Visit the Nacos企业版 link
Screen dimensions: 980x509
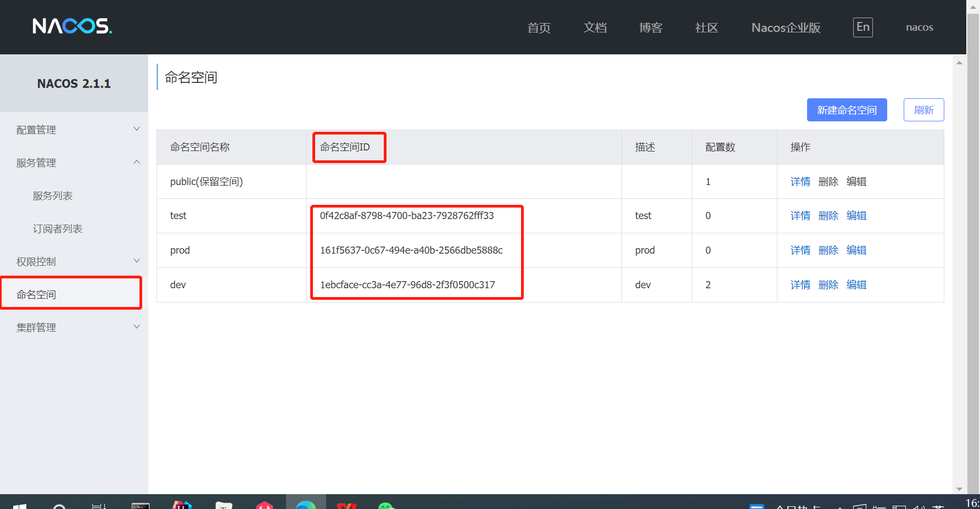pos(786,27)
